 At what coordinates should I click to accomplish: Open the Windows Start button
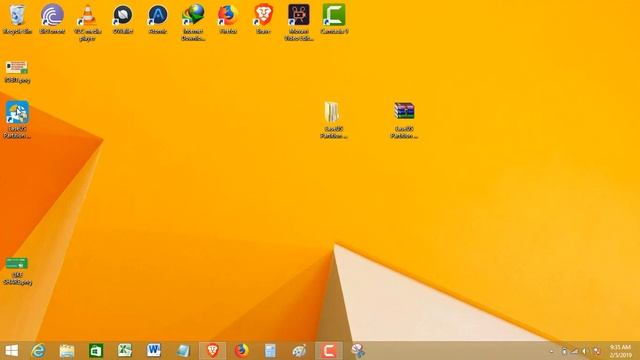12,351
